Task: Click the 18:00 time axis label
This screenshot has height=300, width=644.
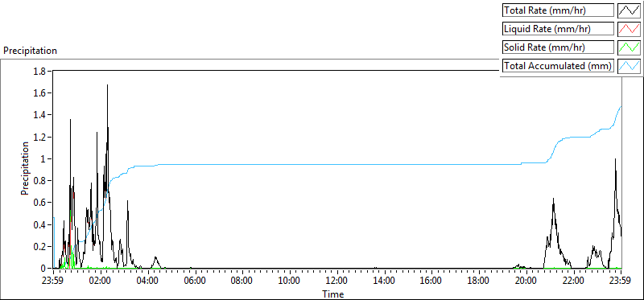Action: [478, 282]
